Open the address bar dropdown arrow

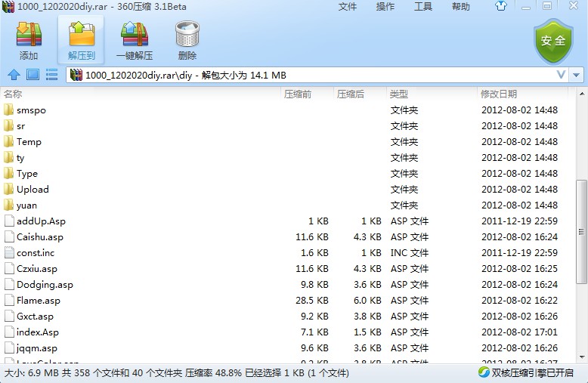[x=577, y=76]
